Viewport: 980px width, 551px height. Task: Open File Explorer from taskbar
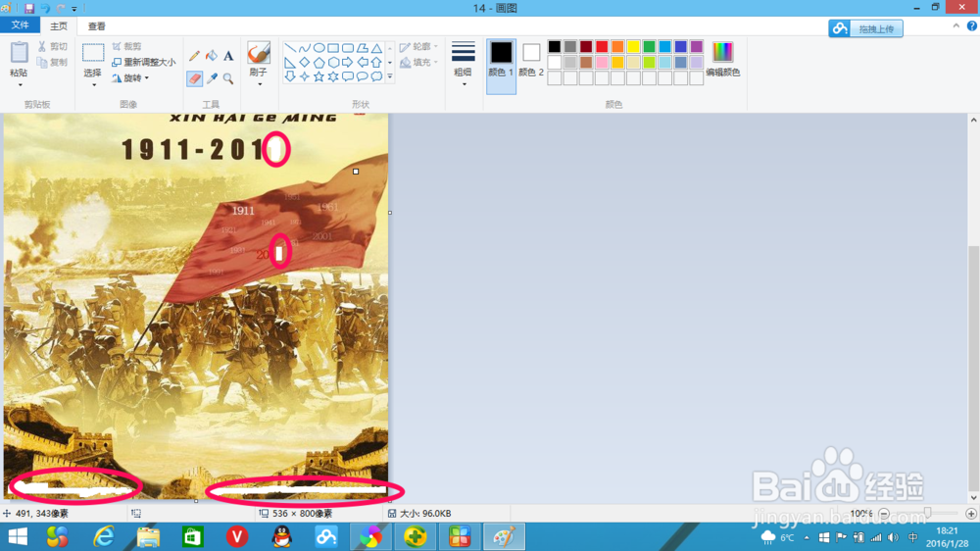[x=148, y=536]
